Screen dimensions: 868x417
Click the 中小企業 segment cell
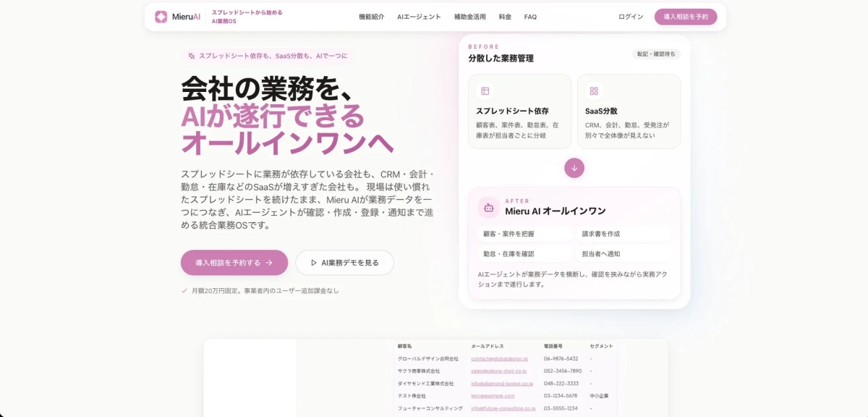point(599,396)
